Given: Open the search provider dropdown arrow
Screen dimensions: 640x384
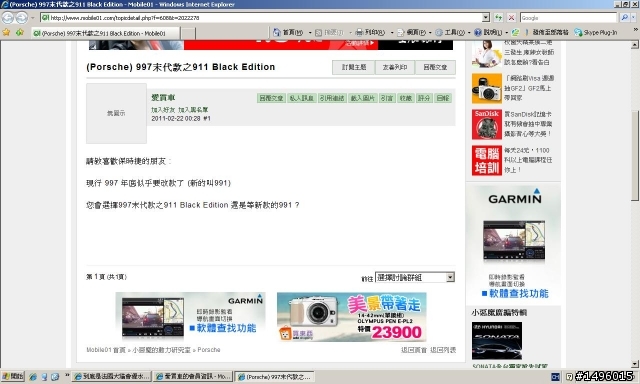Looking at the screenshot, I should pyautogui.click(x=634, y=18).
